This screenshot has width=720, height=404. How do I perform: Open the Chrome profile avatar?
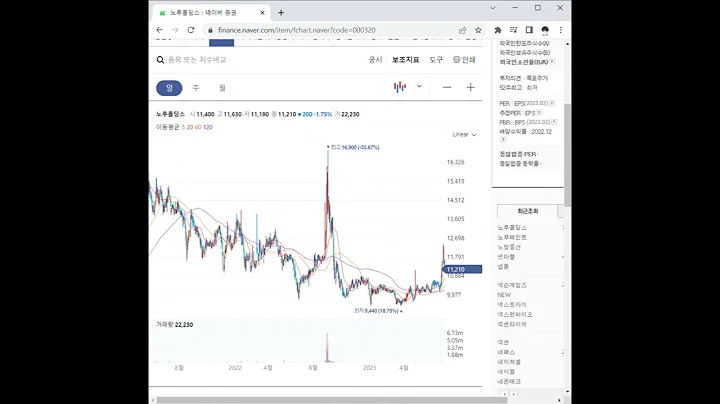(545, 30)
